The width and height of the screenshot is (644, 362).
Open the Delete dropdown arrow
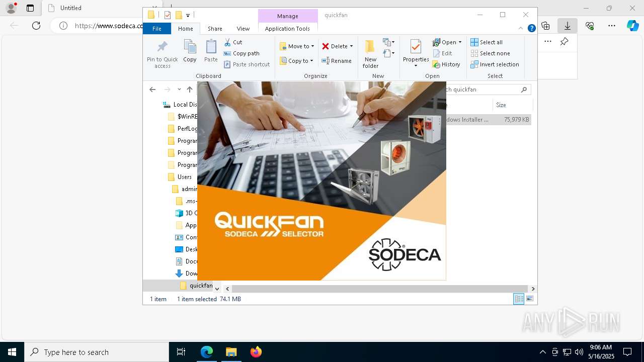(351, 46)
